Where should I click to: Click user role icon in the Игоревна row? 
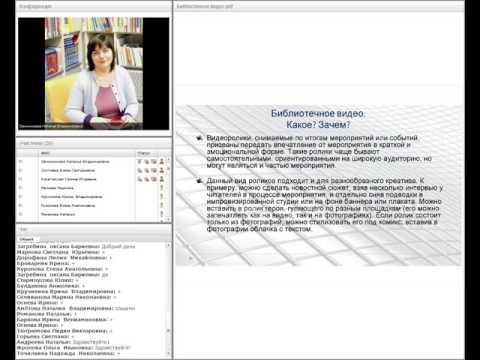[162, 179]
